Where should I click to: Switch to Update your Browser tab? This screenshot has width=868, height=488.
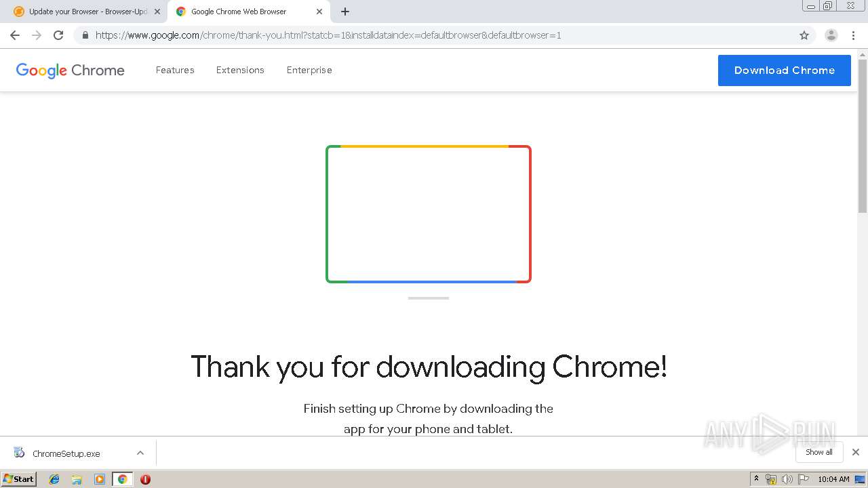click(87, 12)
